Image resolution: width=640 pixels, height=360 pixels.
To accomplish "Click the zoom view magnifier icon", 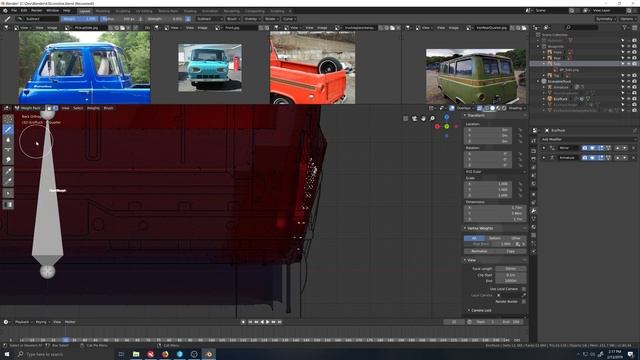I will click(x=432, y=118).
